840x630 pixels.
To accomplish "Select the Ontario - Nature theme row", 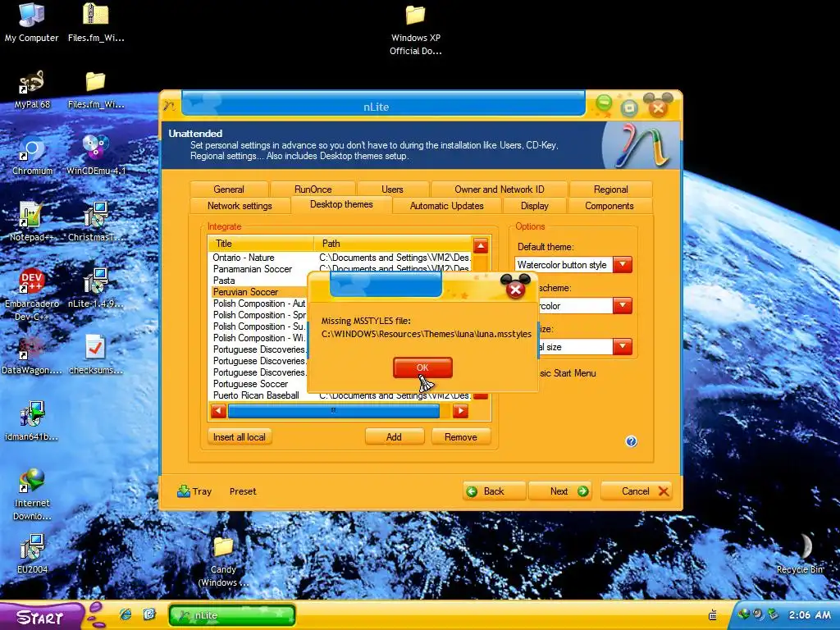I will pos(340,258).
